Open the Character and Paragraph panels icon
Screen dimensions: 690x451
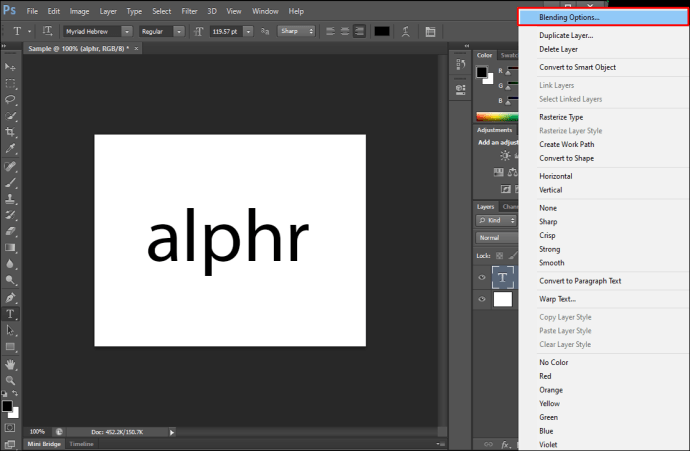click(430, 31)
